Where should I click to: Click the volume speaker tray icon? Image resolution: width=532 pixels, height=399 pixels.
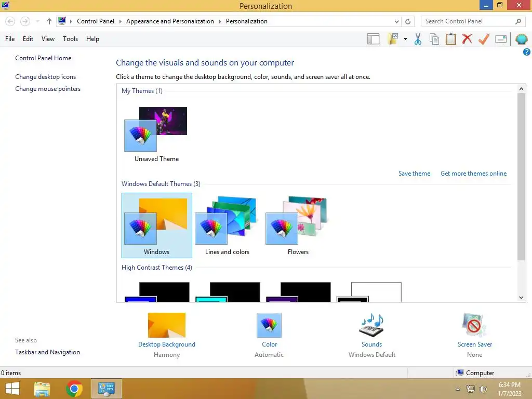[x=483, y=389]
